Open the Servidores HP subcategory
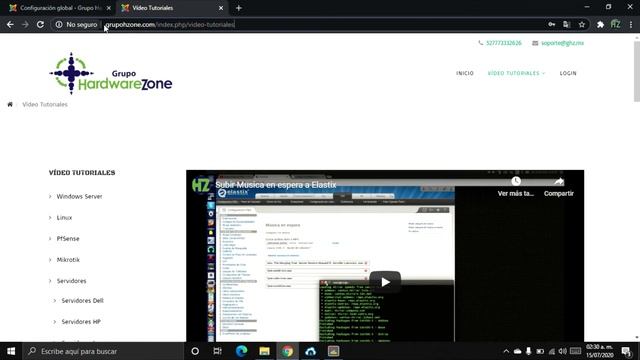640x360 pixels. tap(81, 322)
